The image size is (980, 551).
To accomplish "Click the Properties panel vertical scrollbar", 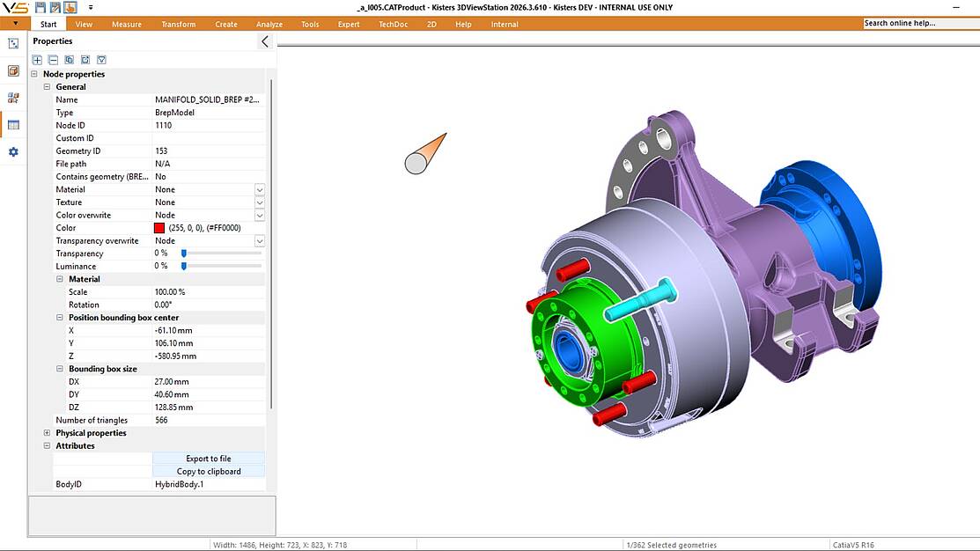I will tap(271, 244).
